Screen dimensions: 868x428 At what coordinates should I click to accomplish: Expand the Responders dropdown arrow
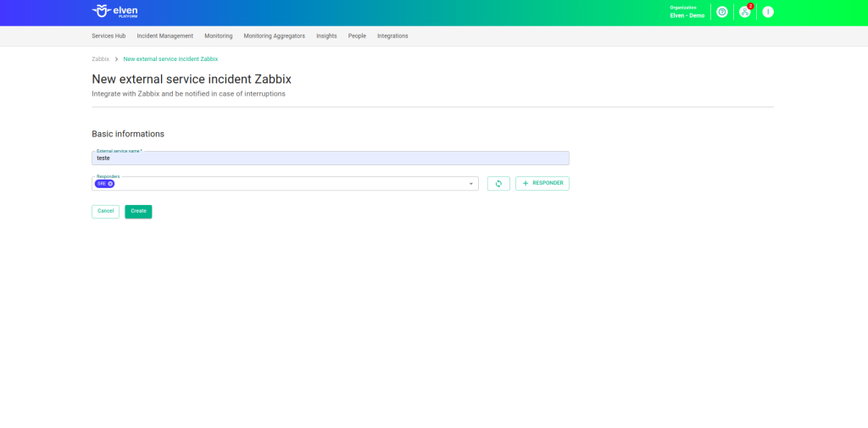tap(471, 184)
